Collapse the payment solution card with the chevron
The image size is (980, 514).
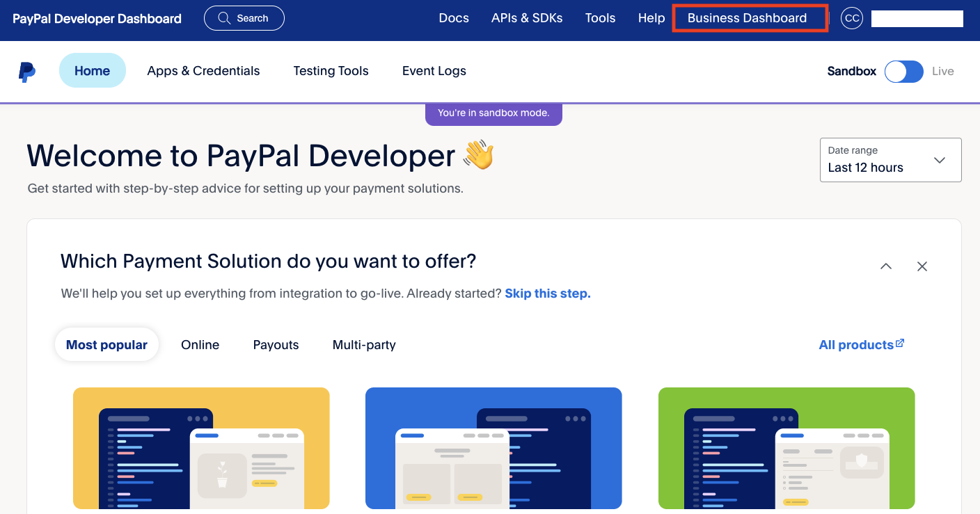(x=886, y=266)
